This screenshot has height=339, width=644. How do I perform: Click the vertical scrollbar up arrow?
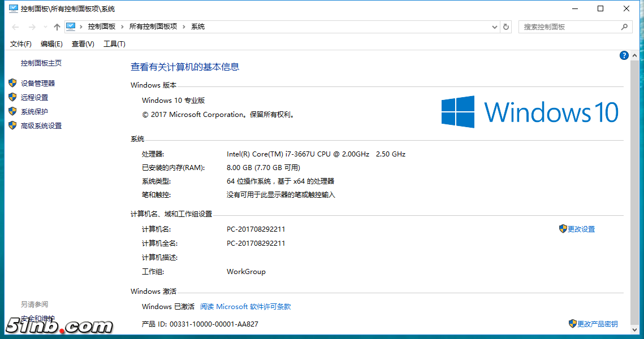(x=634, y=55)
